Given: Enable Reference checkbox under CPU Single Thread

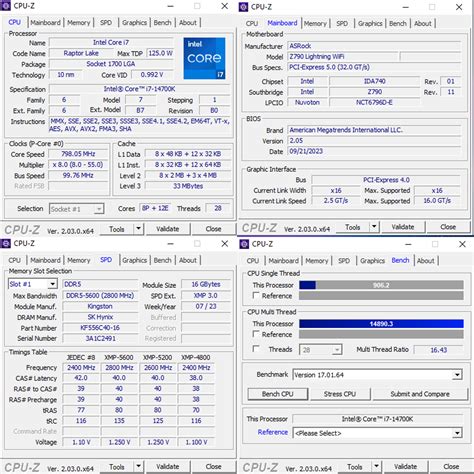Looking at the screenshot, I should click(256, 295).
